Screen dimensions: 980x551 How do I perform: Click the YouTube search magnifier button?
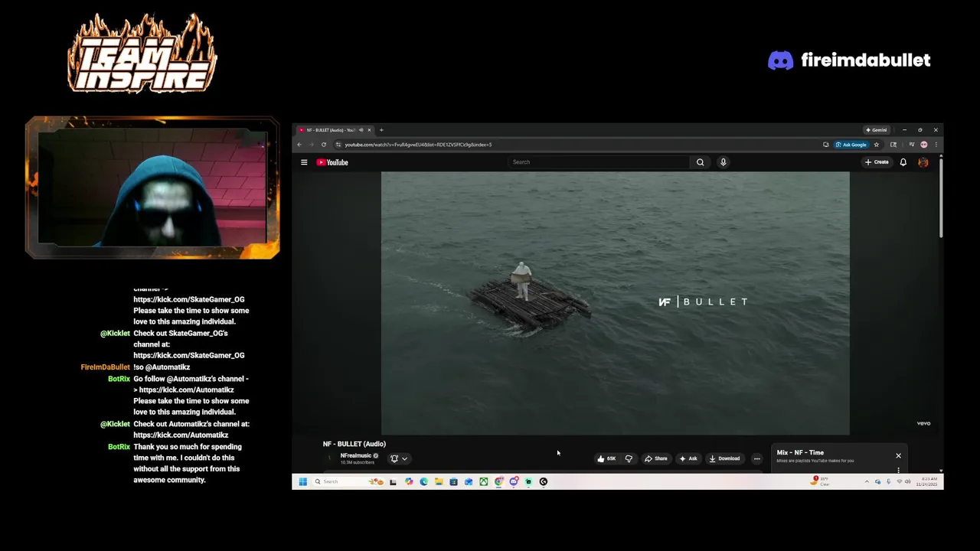[700, 162]
